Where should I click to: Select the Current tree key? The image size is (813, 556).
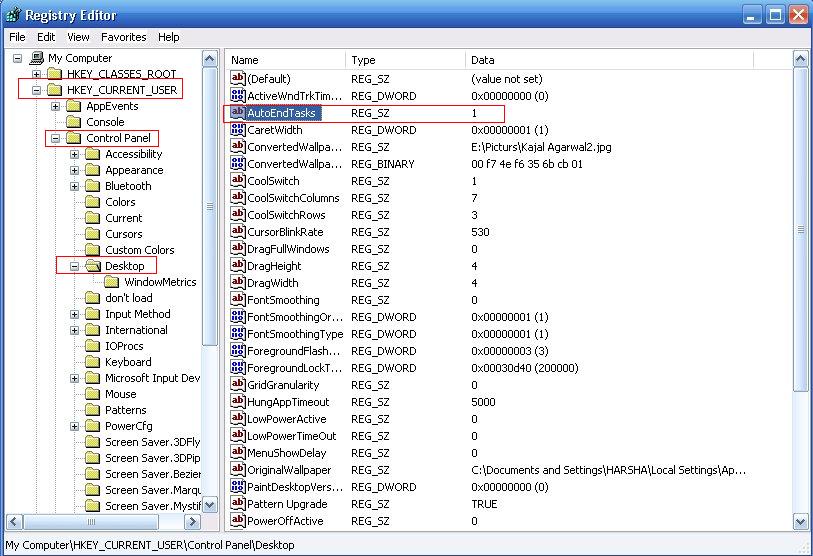tap(123, 218)
